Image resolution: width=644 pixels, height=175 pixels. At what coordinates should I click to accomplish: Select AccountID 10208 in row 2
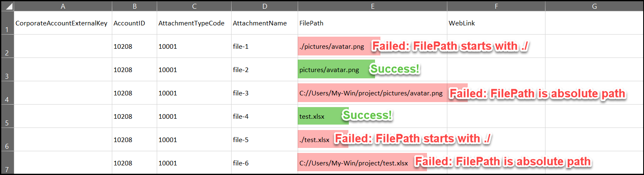coord(134,46)
